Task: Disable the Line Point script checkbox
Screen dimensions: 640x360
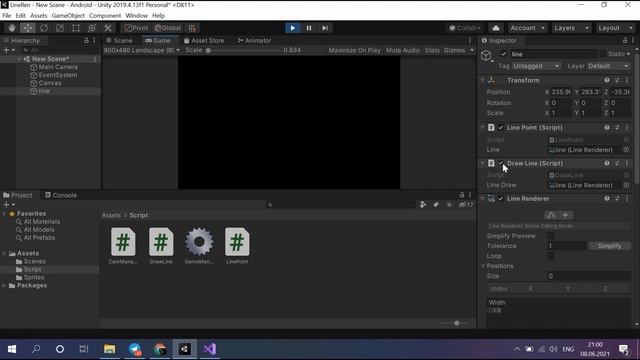Action: click(x=501, y=127)
